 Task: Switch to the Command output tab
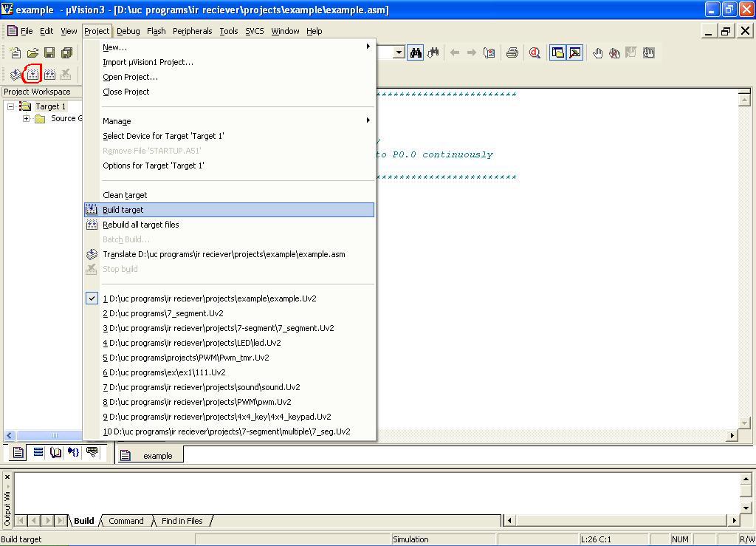126,521
